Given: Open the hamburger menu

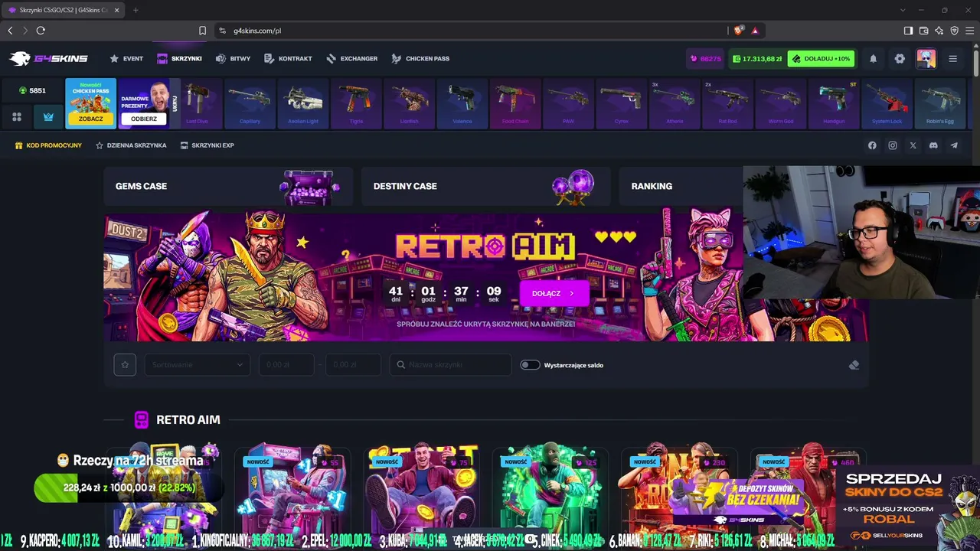Looking at the screenshot, I should [x=953, y=59].
